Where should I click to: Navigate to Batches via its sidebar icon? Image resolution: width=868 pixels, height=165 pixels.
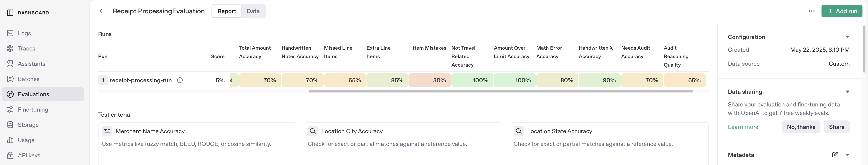[10, 79]
